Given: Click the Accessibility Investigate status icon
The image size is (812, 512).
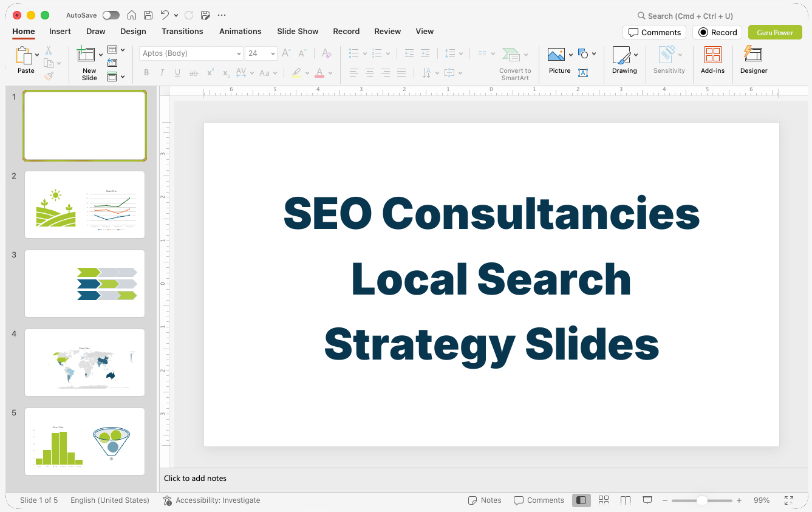Looking at the screenshot, I should pyautogui.click(x=168, y=500).
